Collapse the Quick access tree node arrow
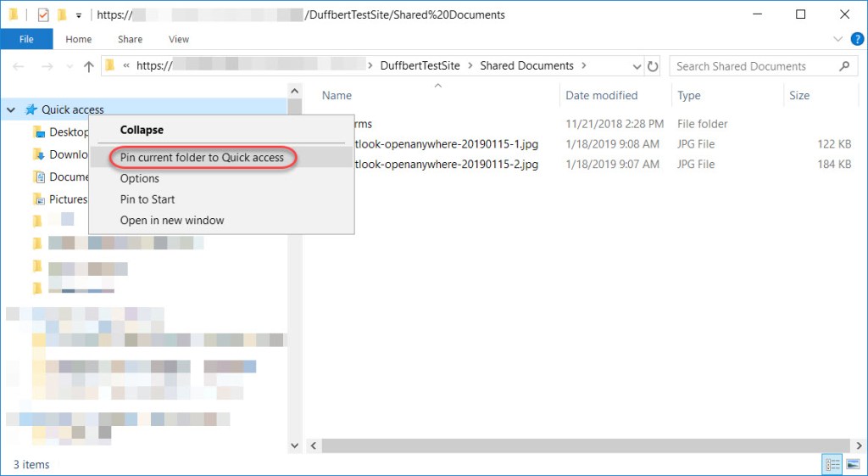Image resolution: width=868 pixels, height=476 pixels. tap(10, 109)
